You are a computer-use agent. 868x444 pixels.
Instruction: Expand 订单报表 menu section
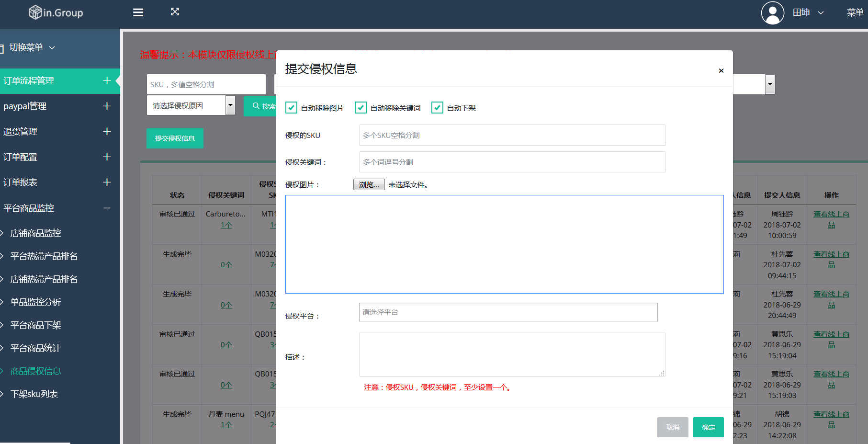pos(107,182)
